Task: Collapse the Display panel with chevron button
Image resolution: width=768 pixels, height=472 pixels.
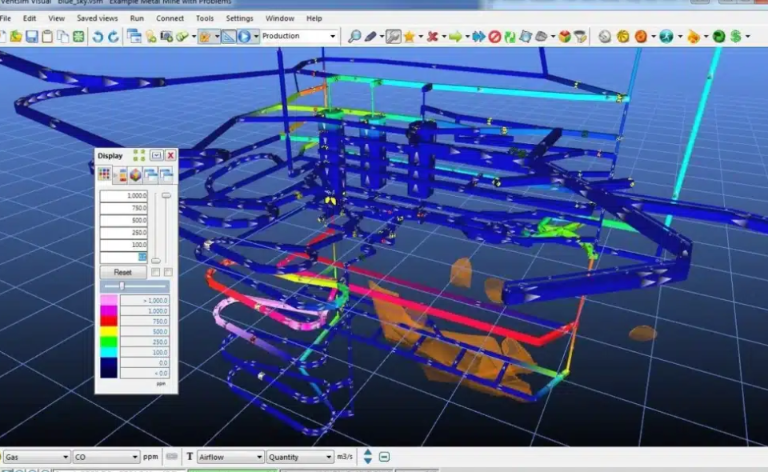Action: coord(156,155)
